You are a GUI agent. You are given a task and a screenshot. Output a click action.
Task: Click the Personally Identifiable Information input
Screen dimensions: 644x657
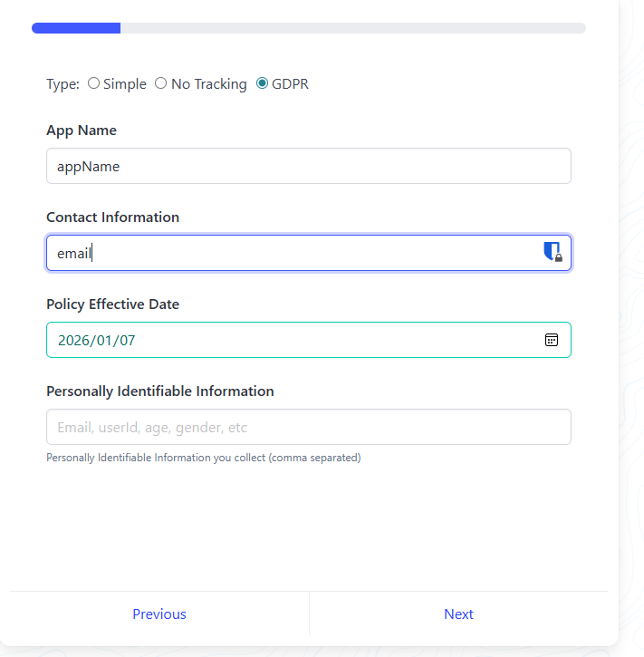pos(308,427)
